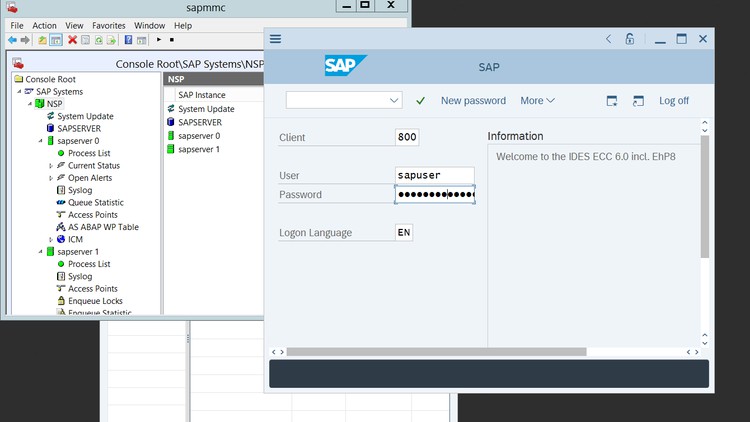The image size is (750, 422).
Task: Select Process List under sapserver 1
Action: pyautogui.click(x=89, y=264)
